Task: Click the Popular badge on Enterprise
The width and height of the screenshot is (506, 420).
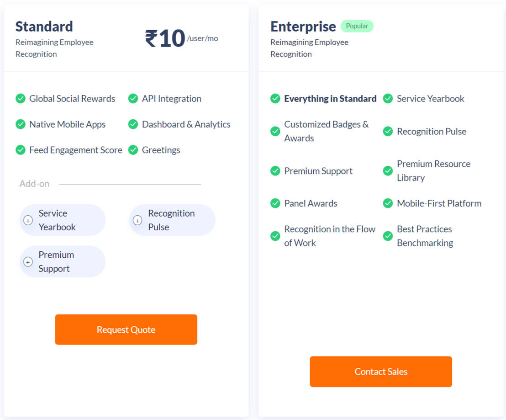Action: [357, 26]
